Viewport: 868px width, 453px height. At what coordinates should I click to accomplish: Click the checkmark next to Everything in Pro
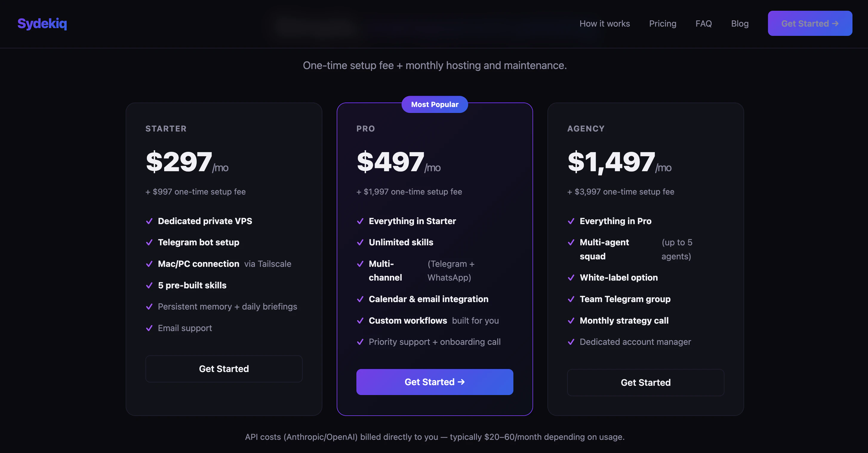571,221
